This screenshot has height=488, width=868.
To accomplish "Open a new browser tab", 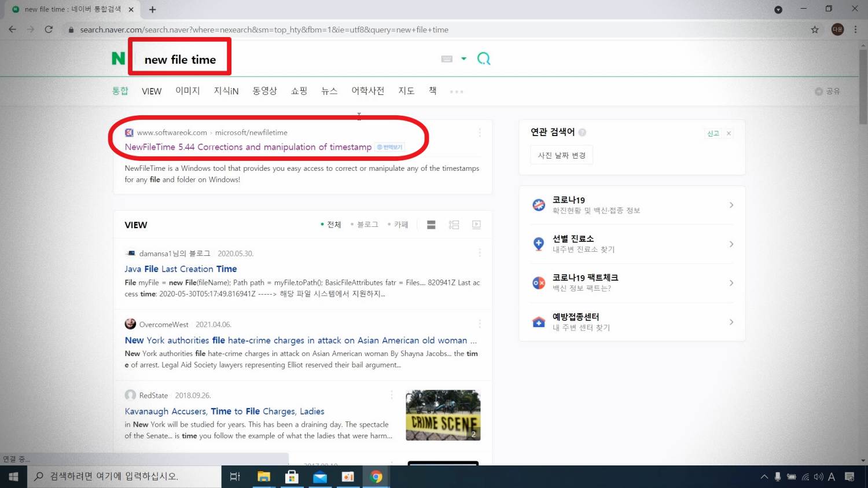I will [152, 9].
